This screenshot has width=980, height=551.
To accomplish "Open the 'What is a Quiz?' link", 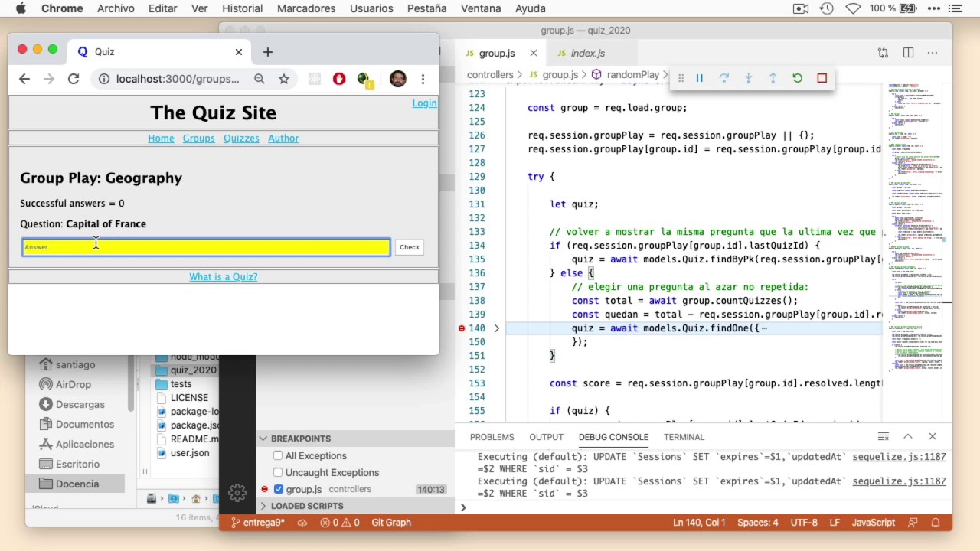I will tap(224, 277).
